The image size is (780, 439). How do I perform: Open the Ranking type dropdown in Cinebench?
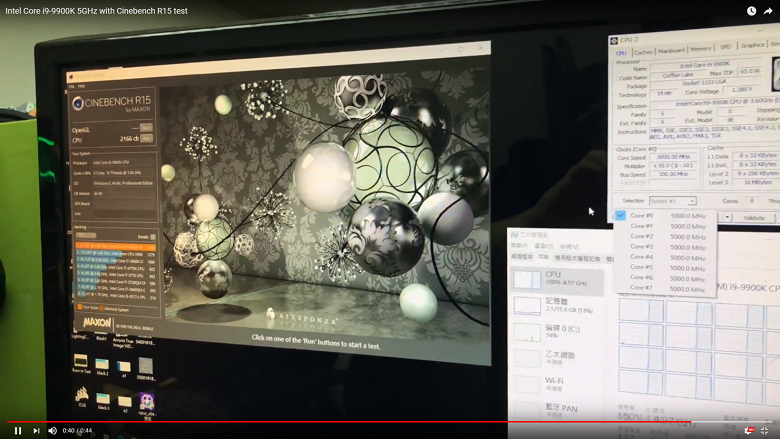tap(86, 236)
